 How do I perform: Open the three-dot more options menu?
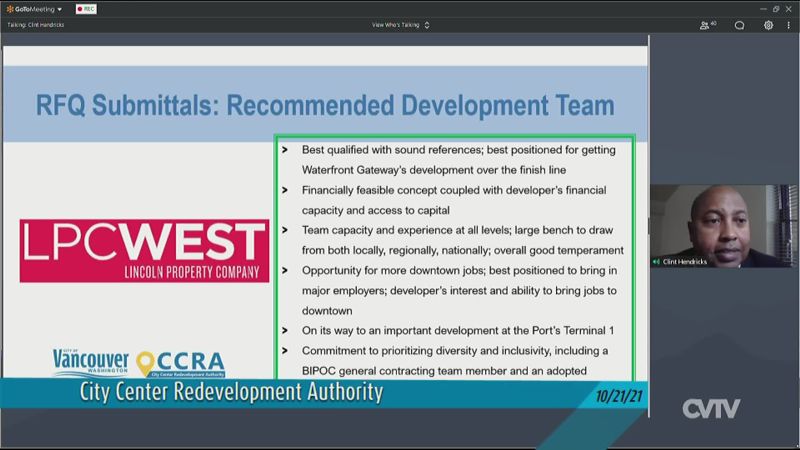point(788,25)
